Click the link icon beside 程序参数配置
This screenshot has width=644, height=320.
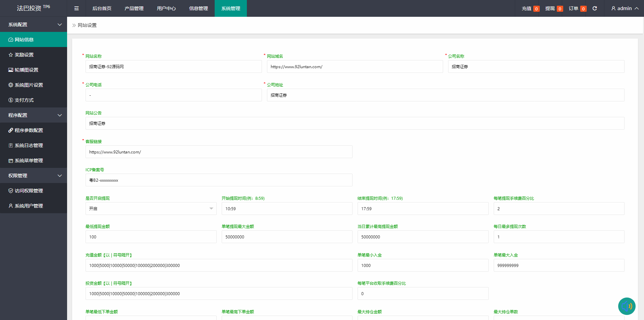(11, 130)
